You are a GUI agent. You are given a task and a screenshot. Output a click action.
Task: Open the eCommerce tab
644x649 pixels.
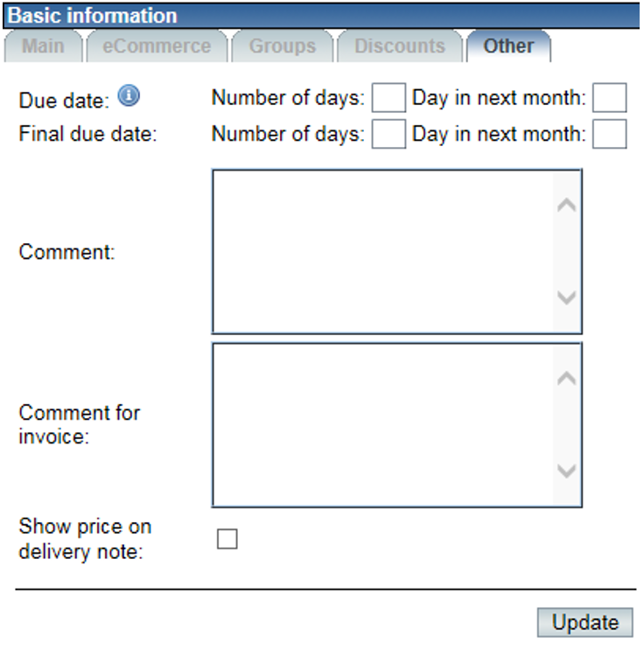(x=157, y=46)
